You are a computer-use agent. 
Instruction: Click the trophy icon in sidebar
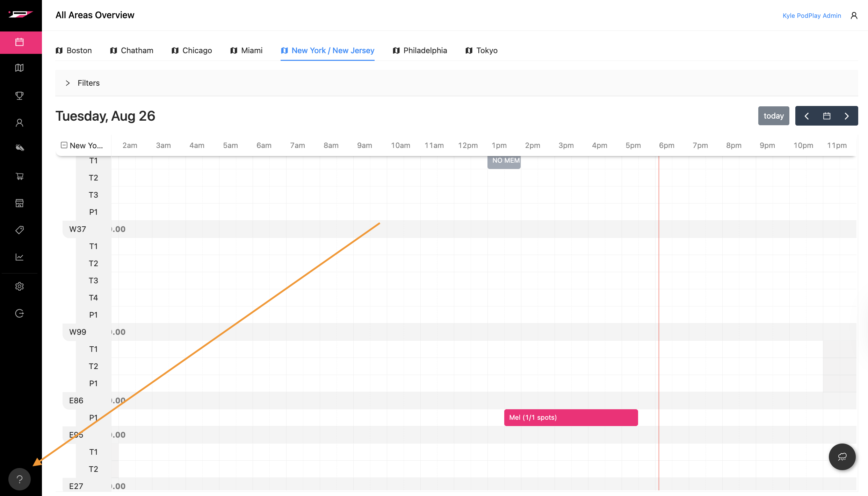tap(20, 95)
